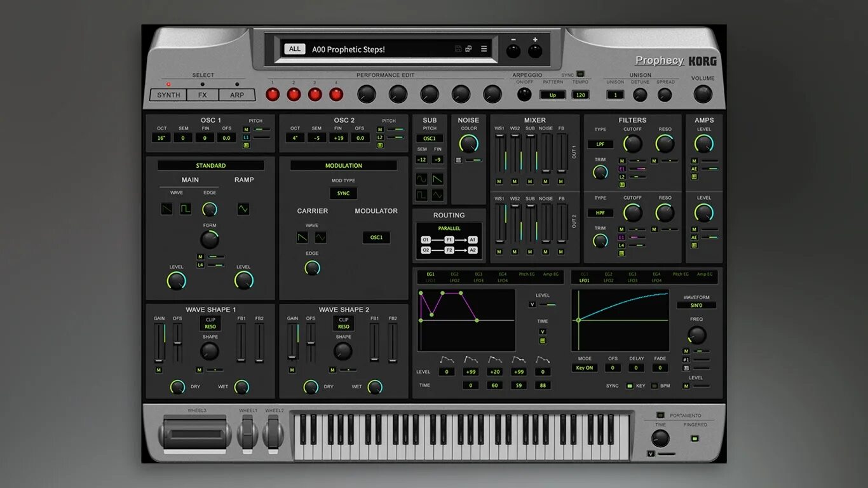Click Wave Shape 2 CLIP RESO selector
This screenshot has height=488, width=868.
pyautogui.click(x=344, y=323)
